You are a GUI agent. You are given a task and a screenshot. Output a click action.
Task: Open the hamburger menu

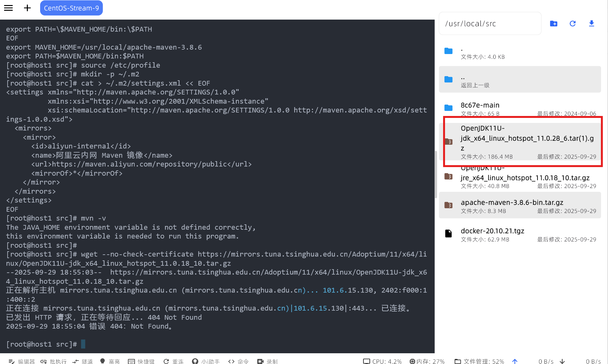[9, 8]
